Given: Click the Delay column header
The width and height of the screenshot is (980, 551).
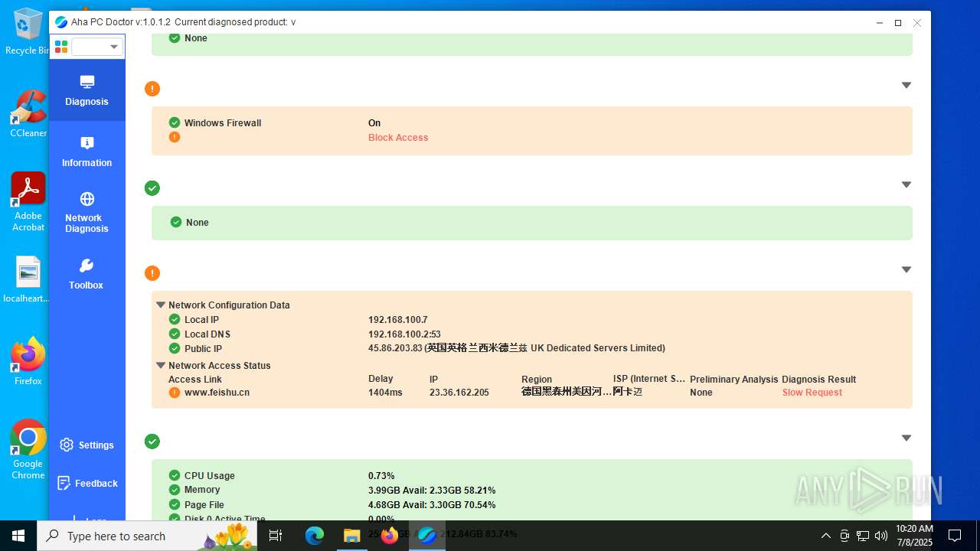Looking at the screenshot, I should 381,379.
